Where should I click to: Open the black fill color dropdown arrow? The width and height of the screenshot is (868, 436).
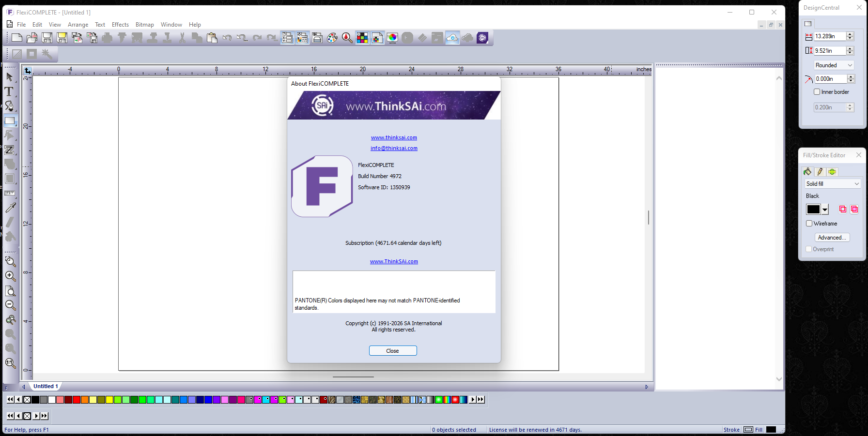click(x=825, y=210)
